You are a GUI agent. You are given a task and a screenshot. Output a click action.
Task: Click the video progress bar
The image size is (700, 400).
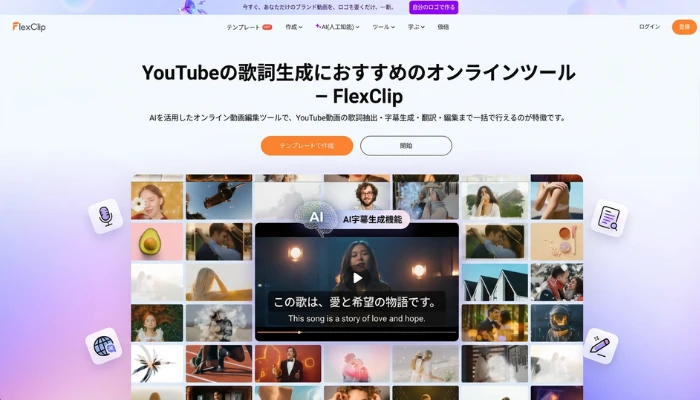(x=357, y=332)
